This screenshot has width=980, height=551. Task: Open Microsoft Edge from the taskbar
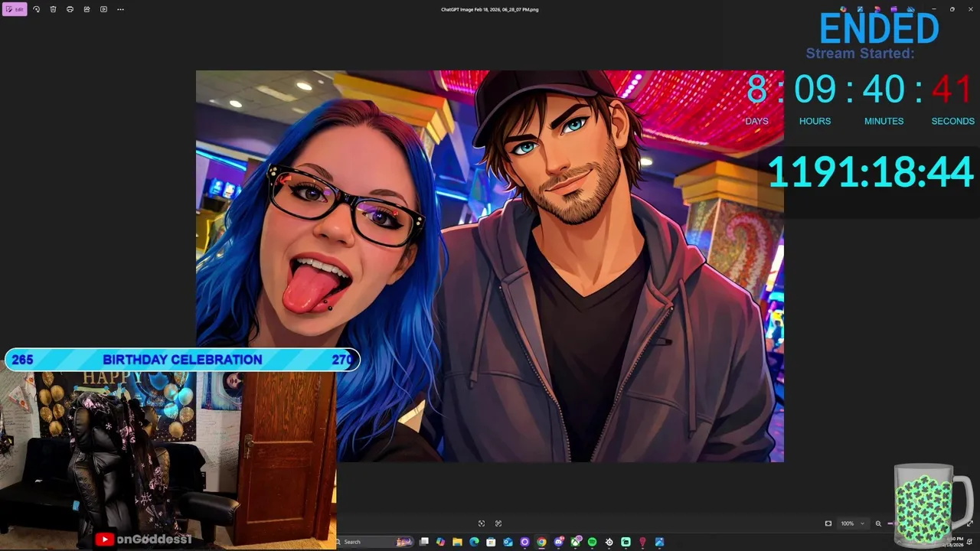[x=474, y=542]
